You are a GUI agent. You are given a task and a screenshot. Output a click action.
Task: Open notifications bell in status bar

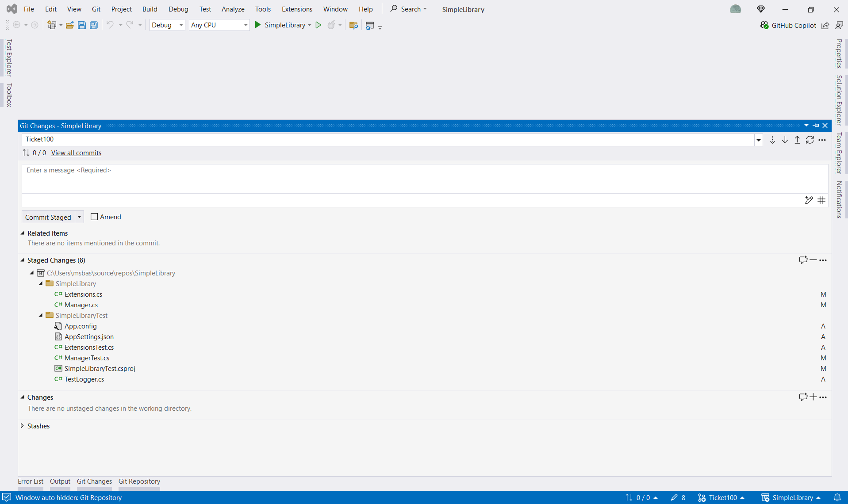(837, 497)
